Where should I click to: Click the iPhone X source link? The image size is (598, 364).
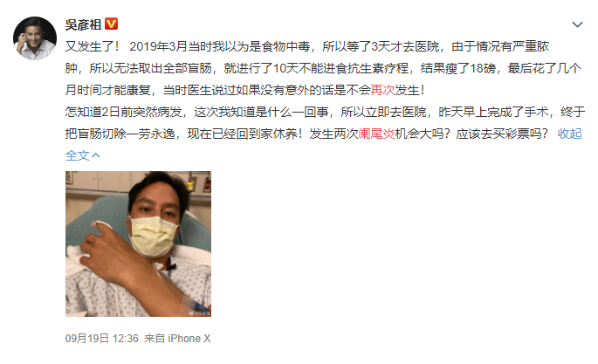[x=189, y=339]
